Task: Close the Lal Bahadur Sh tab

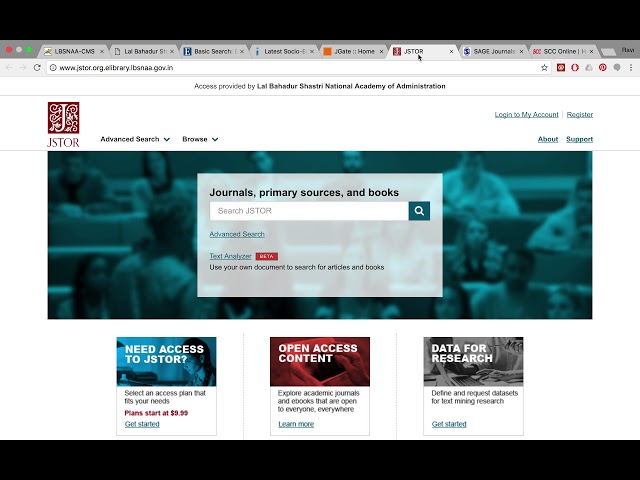Action: (x=172, y=51)
